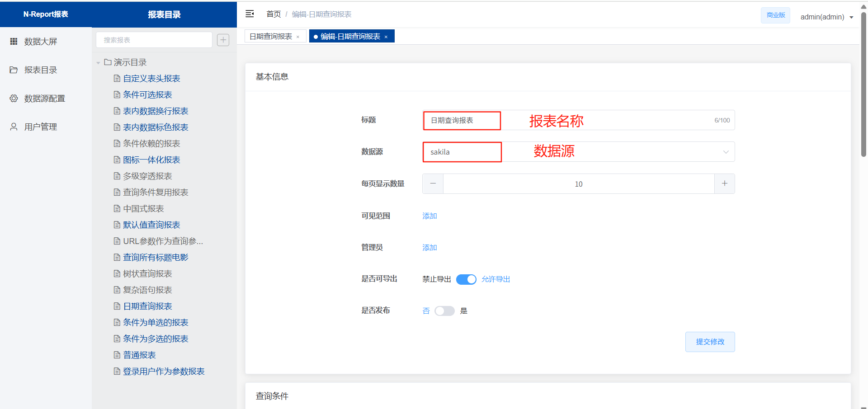This screenshot has width=868, height=409.
Task: Increase 每页显示数量 with plus button
Action: pyautogui.click(x=724, y=183)
